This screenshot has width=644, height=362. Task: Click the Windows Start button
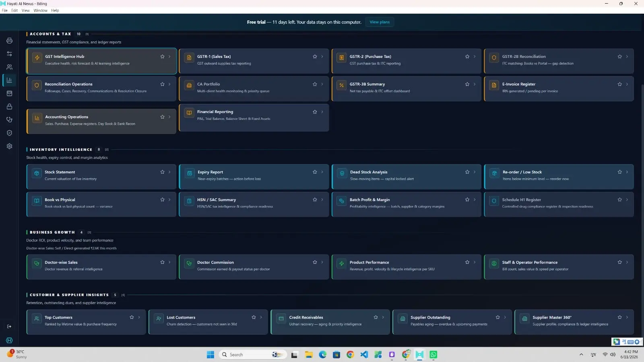[211, 355]
